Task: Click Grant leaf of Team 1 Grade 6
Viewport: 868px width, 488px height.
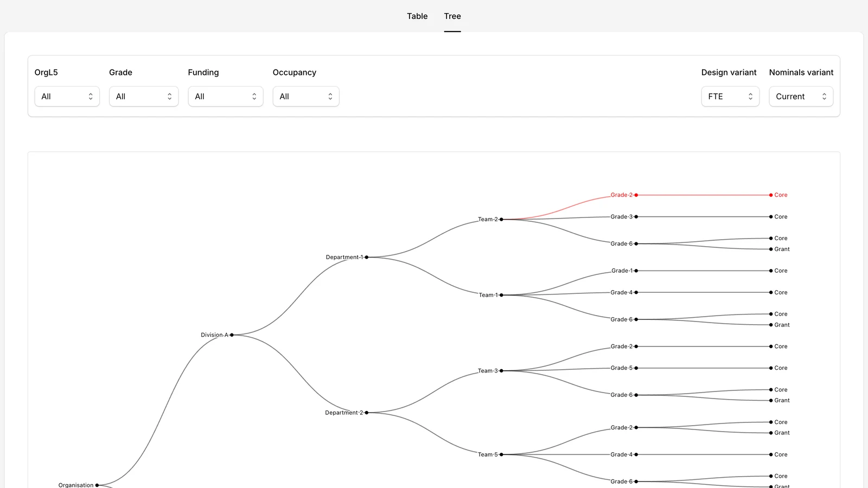Action: [x=771, y=325]
